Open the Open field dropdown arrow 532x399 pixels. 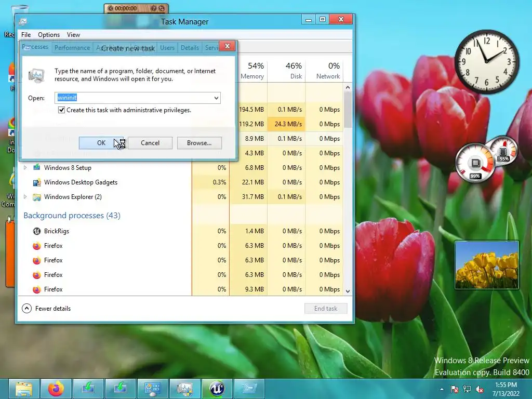[216, 98]
